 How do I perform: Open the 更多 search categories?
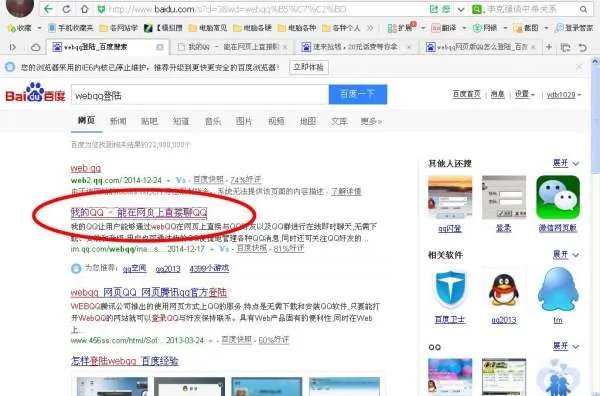click(371, 121)
